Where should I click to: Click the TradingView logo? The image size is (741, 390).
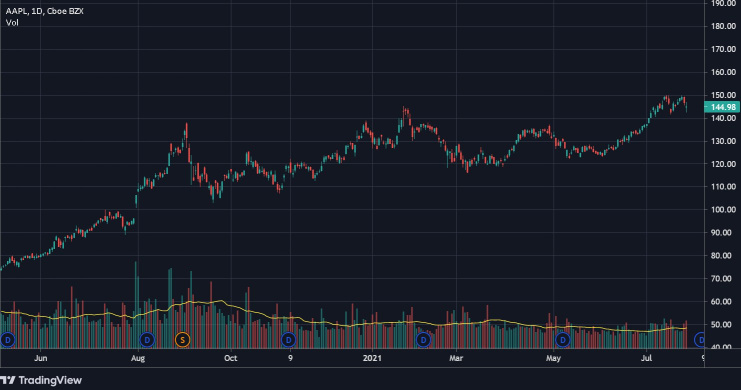[x=41, y=380]
